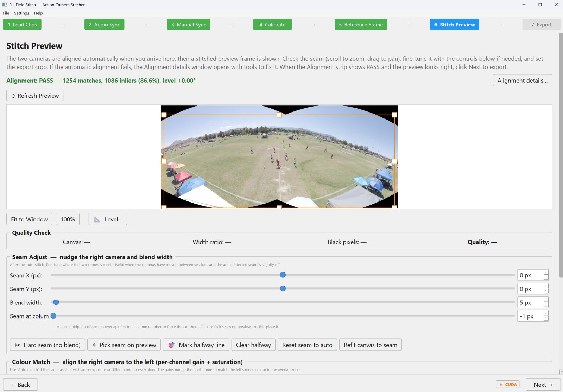Screen dimensions: 563x392
Task: Open the File menu
Action: pos(6,13)
